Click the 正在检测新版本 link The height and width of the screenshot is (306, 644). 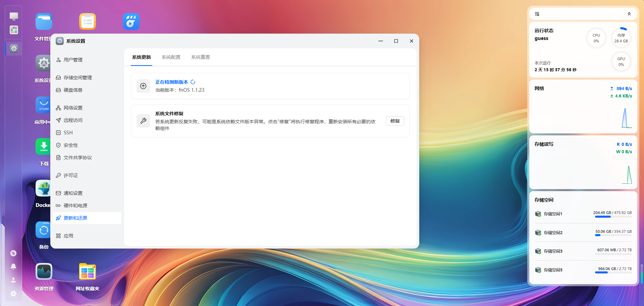tap(171, 82)
